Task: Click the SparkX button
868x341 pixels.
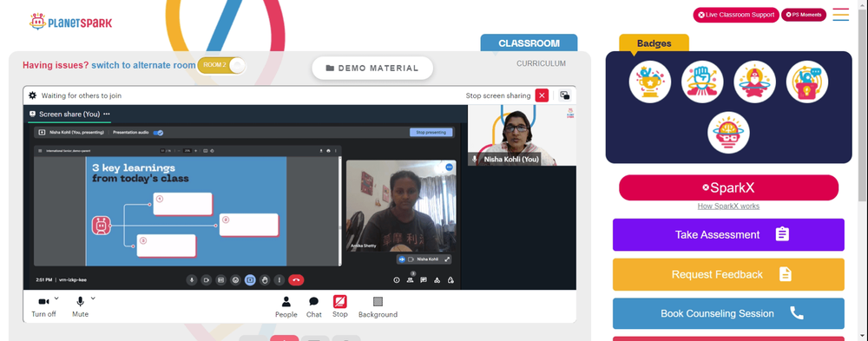Action: coord(728,187)
